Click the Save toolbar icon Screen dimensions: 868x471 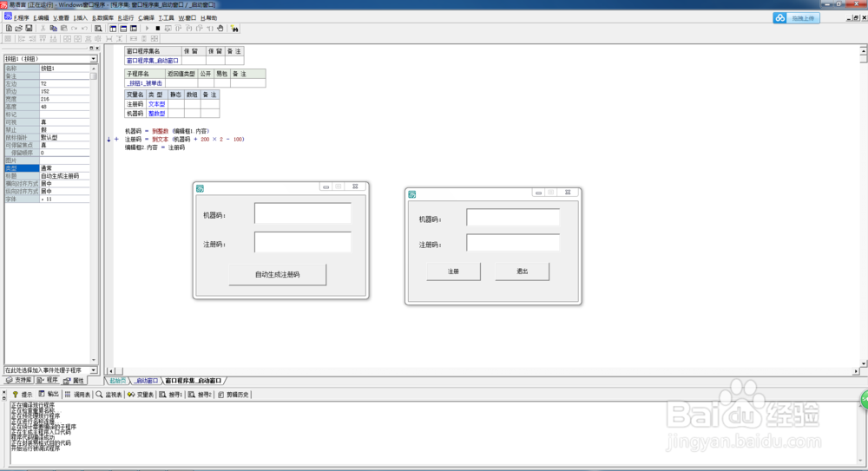click(29, 29)
